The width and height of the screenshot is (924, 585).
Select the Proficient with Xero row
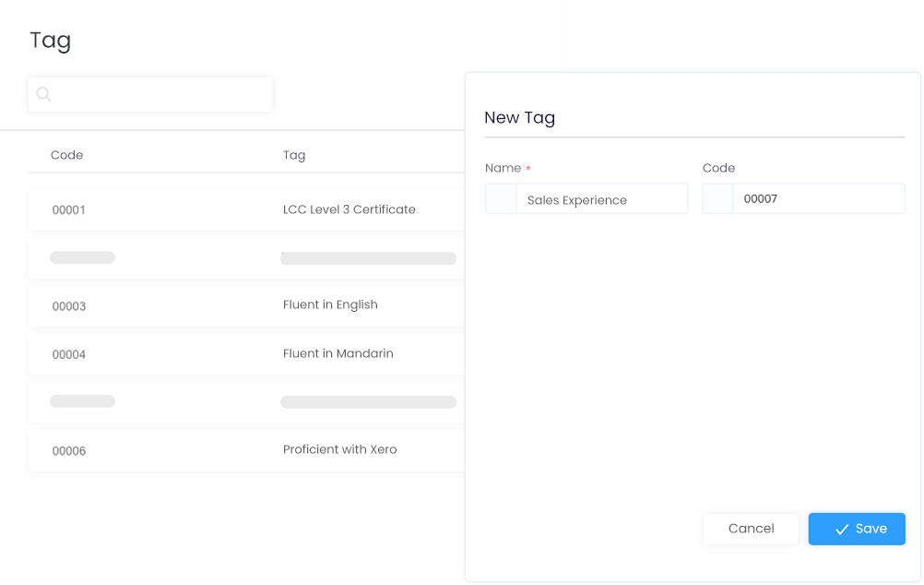[x=246, y=450]
